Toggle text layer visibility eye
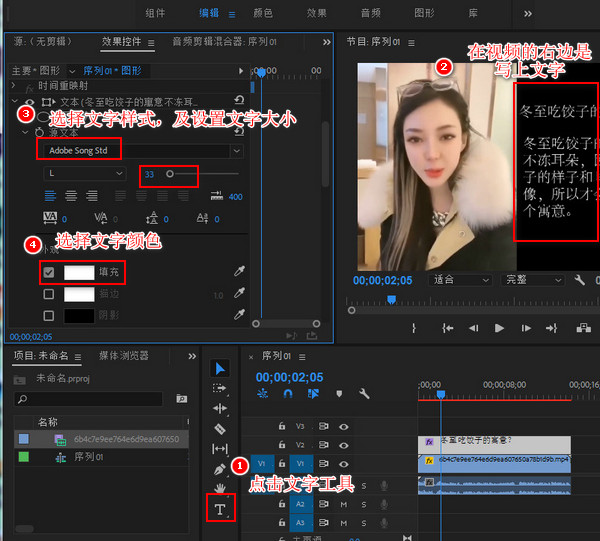The width and height of the screenshot is (600, 541). (x=30, y=102)
